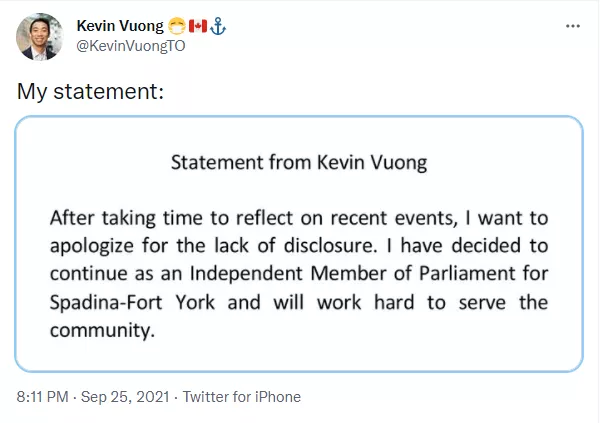600x423 pixels.
Task: Open Kevin Vuong's profile avatar photo
Action: 39,37
